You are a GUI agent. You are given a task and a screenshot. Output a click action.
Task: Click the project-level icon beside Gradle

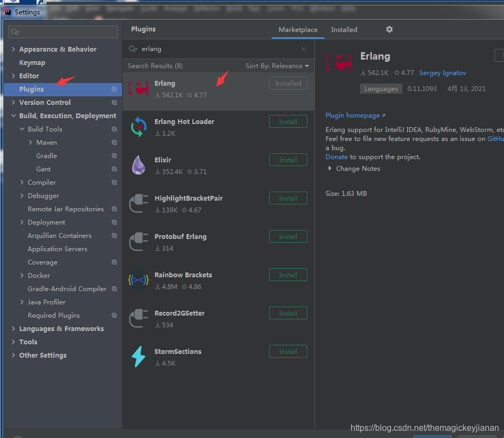coord(114,156)
